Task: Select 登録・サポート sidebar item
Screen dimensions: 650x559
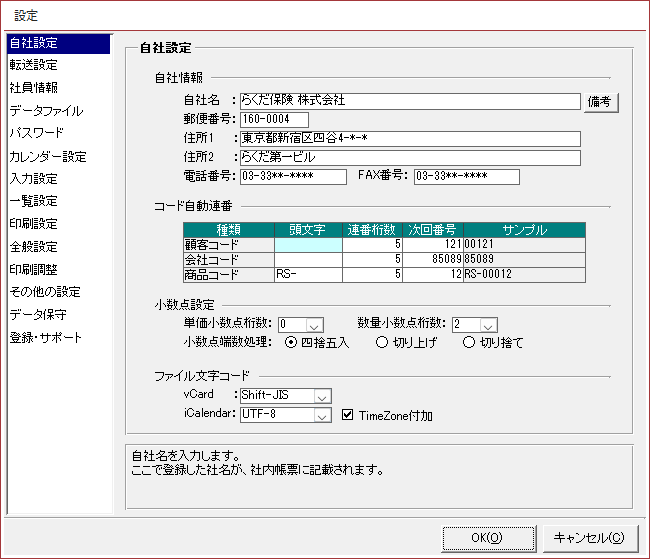Action: (46, 338)
